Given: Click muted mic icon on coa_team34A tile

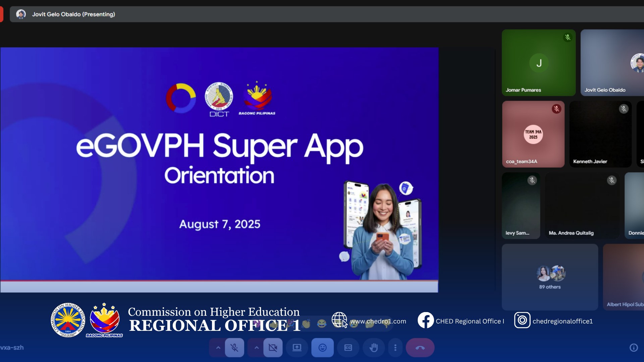Looking at the screenshot, I should pos(556,109).
